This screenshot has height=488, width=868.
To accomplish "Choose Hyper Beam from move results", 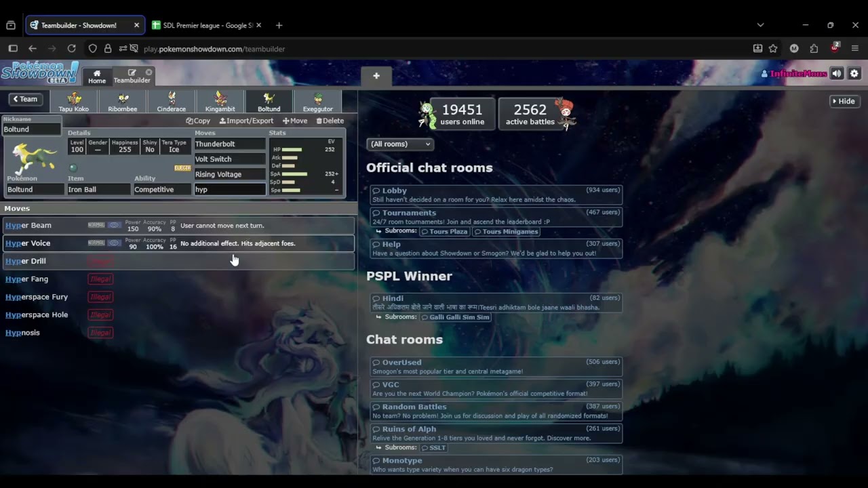I will pos(178,226).
